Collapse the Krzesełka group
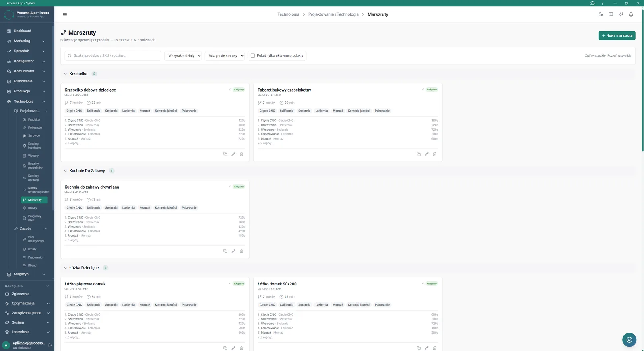Screen dimensions: 644x351 tap(66, 74)
